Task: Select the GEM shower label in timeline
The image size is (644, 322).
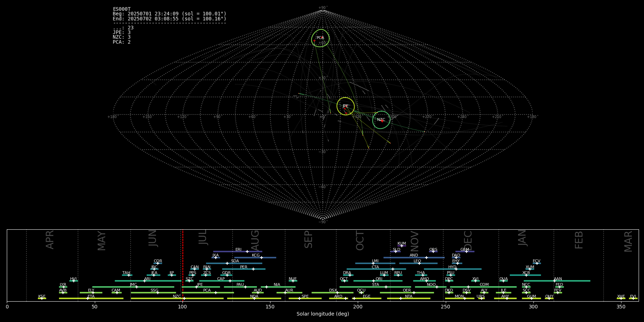Action: pyautogui.click(x=465, y=250)
